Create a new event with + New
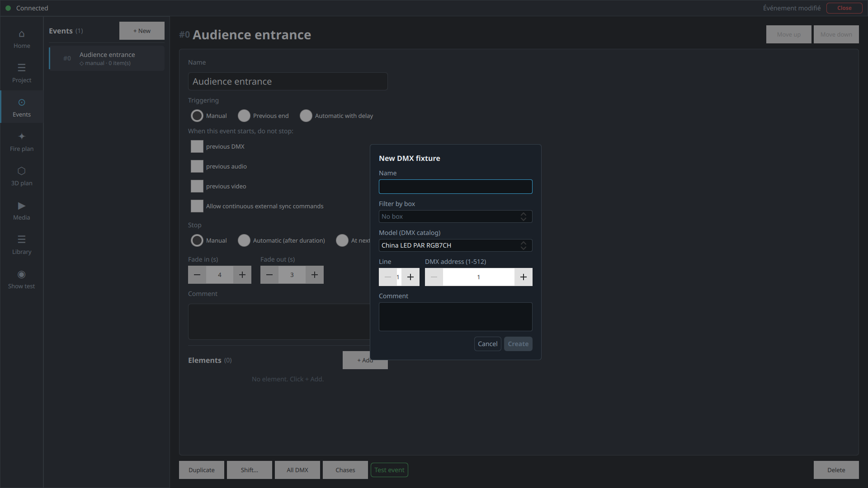This screenshot has height=488, width=868. tap(142, 31)
